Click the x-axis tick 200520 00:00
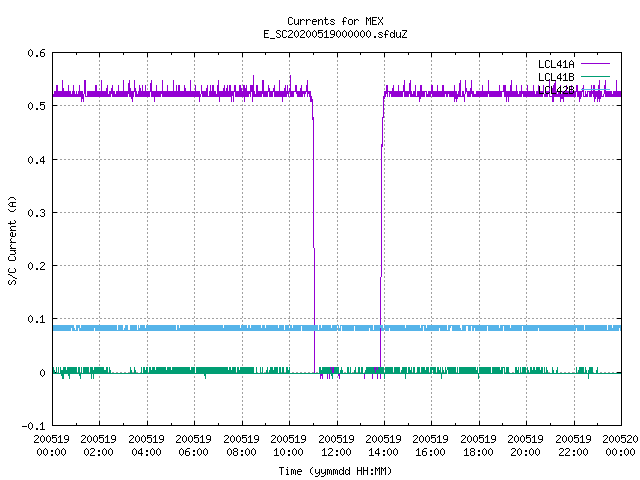640x480 pixels. 620,446
